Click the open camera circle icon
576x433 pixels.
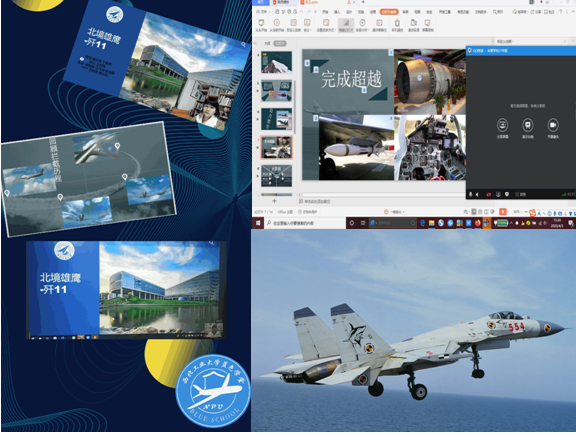tap(552, 125)
